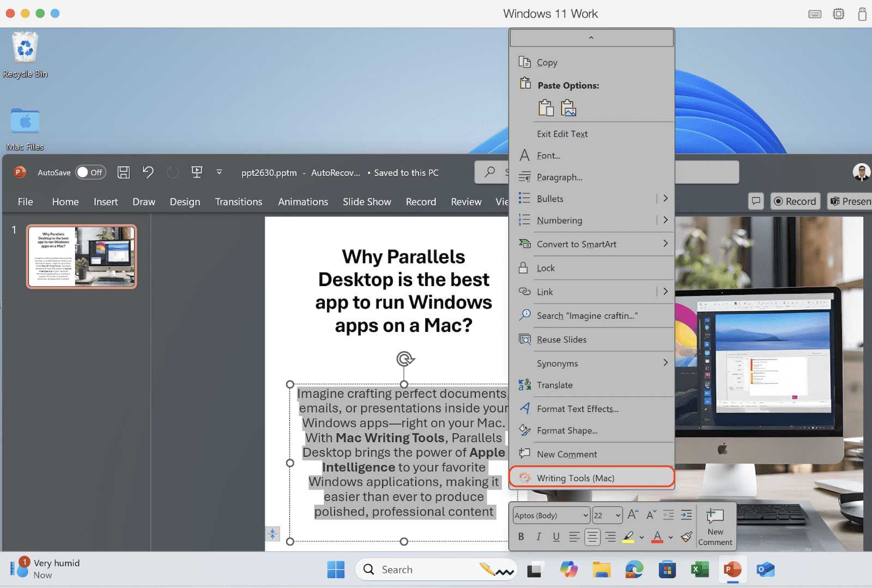Expand the font size dropdown showing 22
This screenshot has width=872, height=588.
(607, 515)
